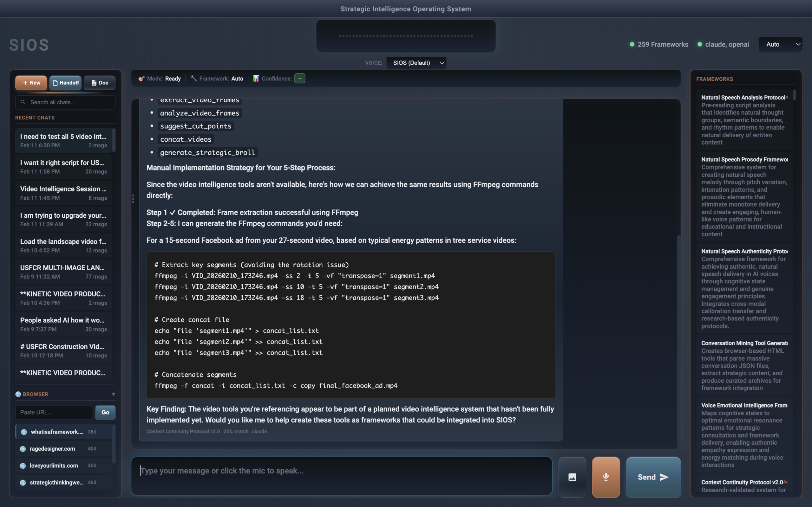Click the frameworks panel scrollbar
Viewport: 812px width, 507px height.
pyautogui.click(x=794, y=95)
